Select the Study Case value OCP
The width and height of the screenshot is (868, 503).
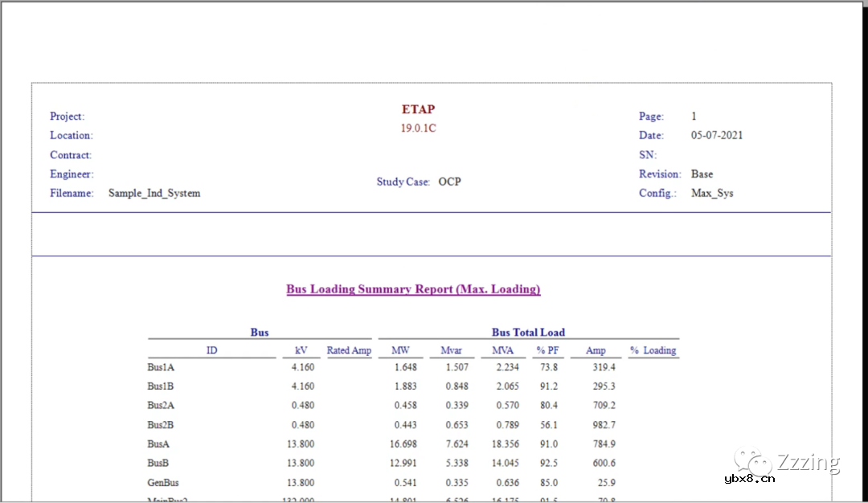point(449,182)
